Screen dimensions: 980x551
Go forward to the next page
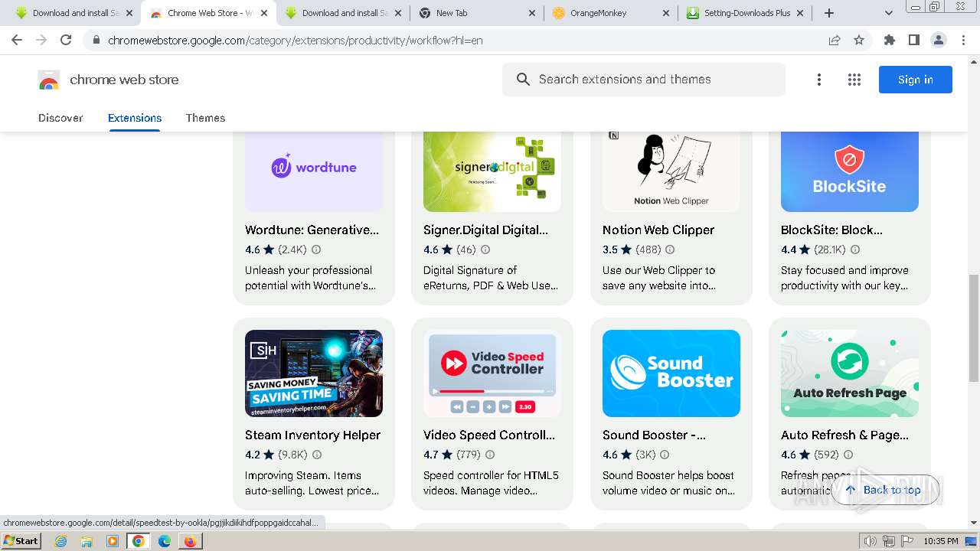pyautogui.click(x=41, y=40)
